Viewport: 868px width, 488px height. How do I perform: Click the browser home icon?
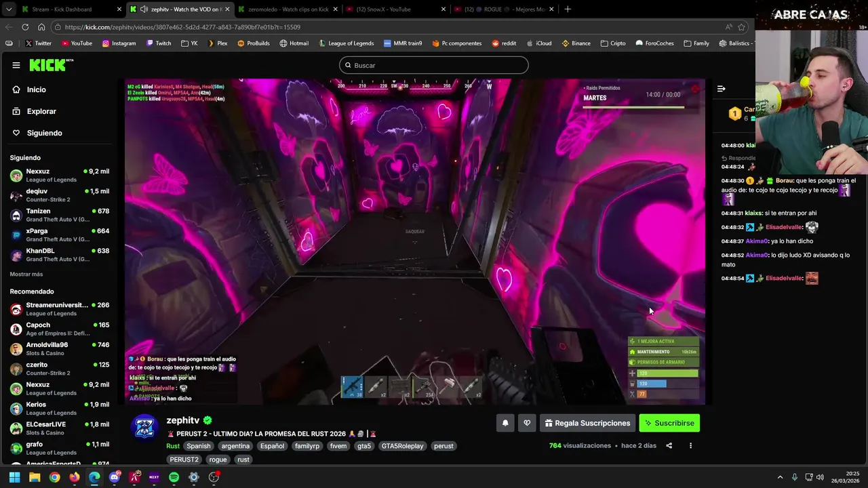point(41,27)
